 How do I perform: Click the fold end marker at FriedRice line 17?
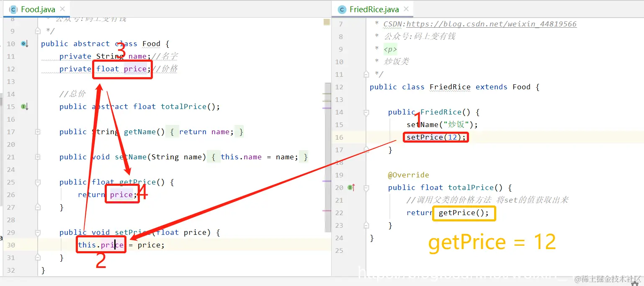(366, 149)
